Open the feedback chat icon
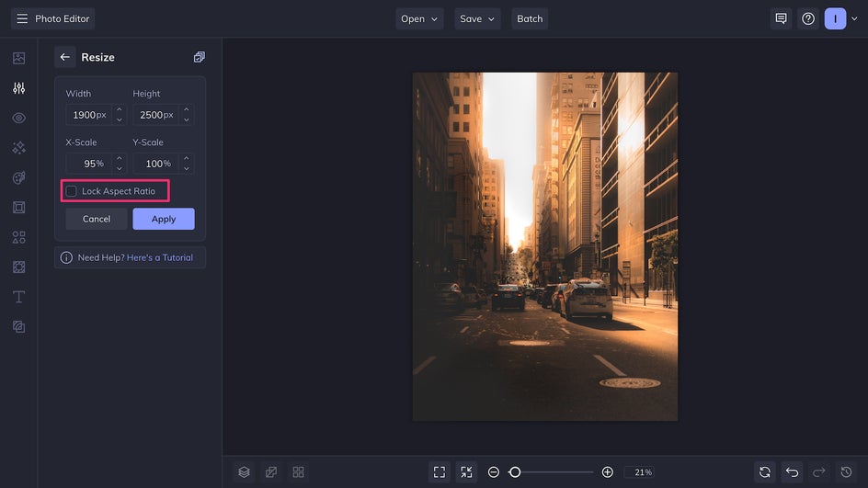 coord(781,18)
